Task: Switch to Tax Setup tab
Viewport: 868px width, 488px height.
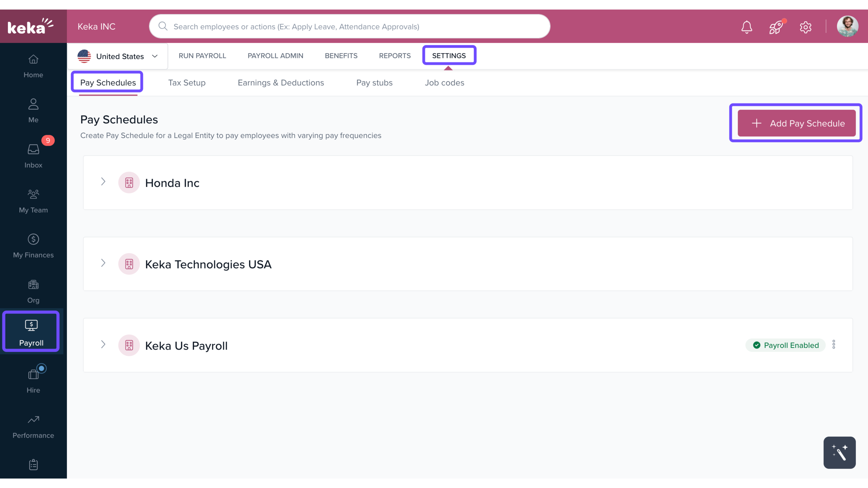Action: tap(187, 83)
